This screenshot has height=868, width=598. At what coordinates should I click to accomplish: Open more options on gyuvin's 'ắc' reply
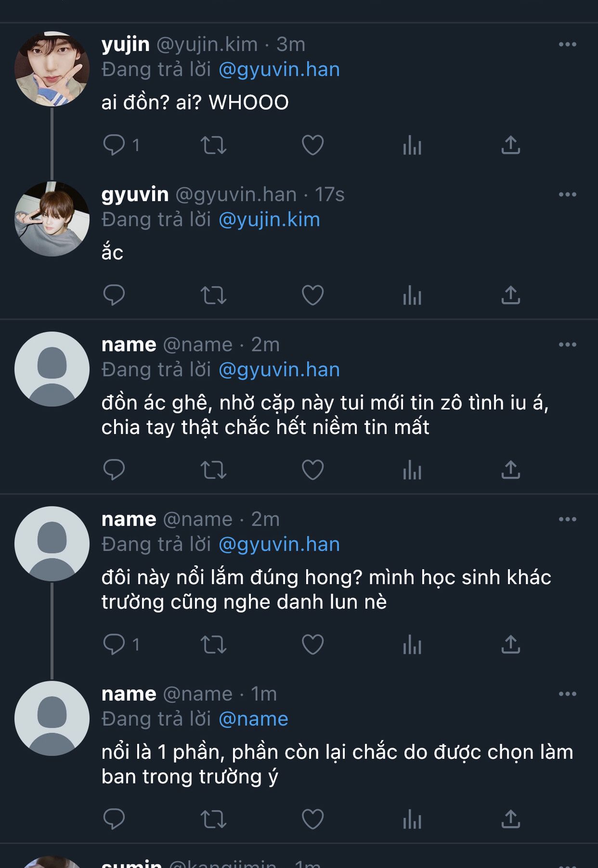pyautogui.click(x=568, y=194)
